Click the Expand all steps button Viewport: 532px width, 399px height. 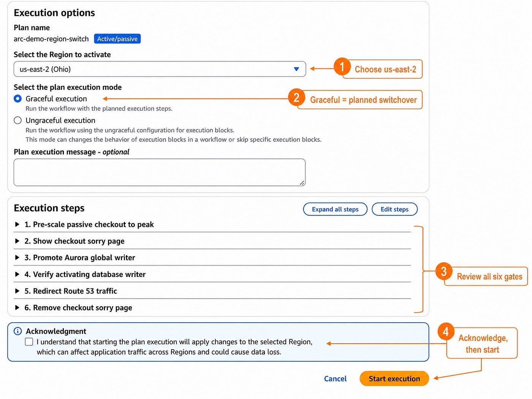(x=335, y=209)
